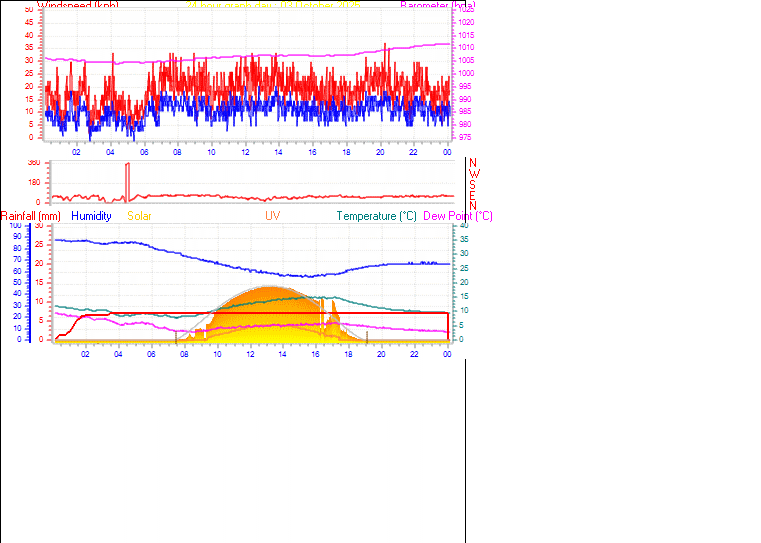
Task: Click the 22 hour label on bottom graph
Action: pyautogui.click(x=414, y=354)
